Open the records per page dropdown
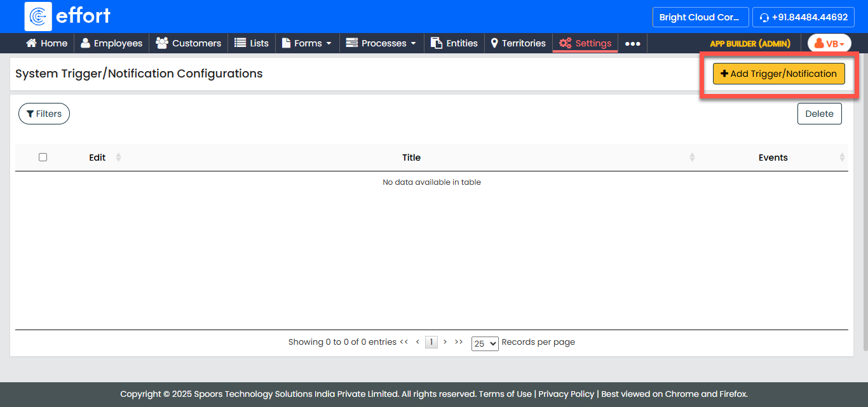 click(484, 344)
